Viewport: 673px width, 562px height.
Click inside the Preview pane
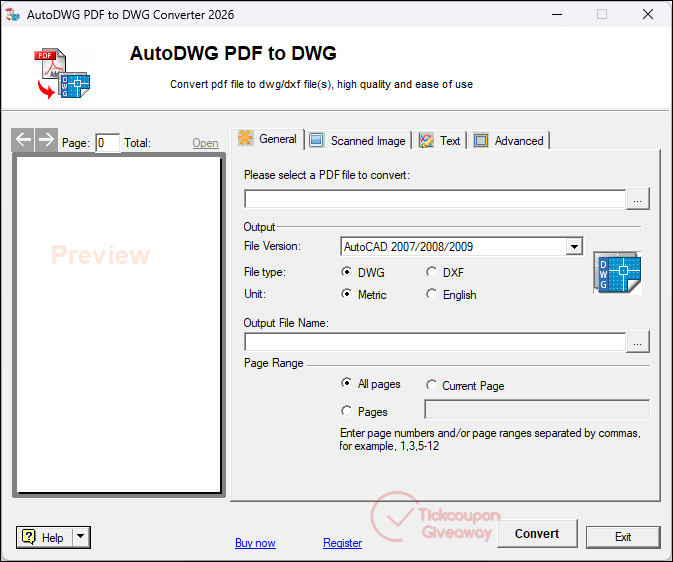pos(118,325)
